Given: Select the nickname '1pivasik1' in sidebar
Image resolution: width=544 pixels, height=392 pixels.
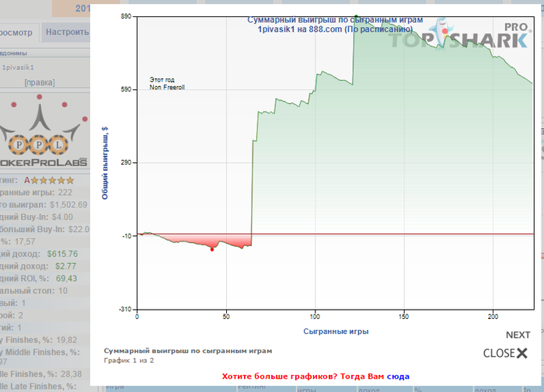Looking at the screenshot, I should pyautogui.click(x=18, y=68).
